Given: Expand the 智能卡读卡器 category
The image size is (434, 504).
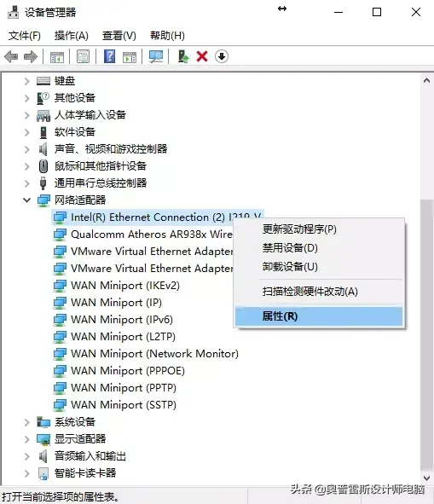Looking at the screenshot, I should point(27,473).
